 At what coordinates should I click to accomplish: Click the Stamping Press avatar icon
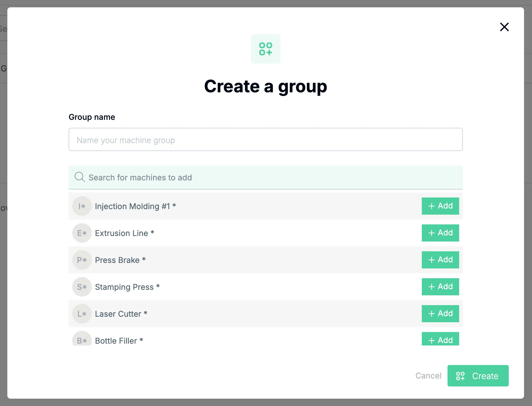click(x=82, y=287)
